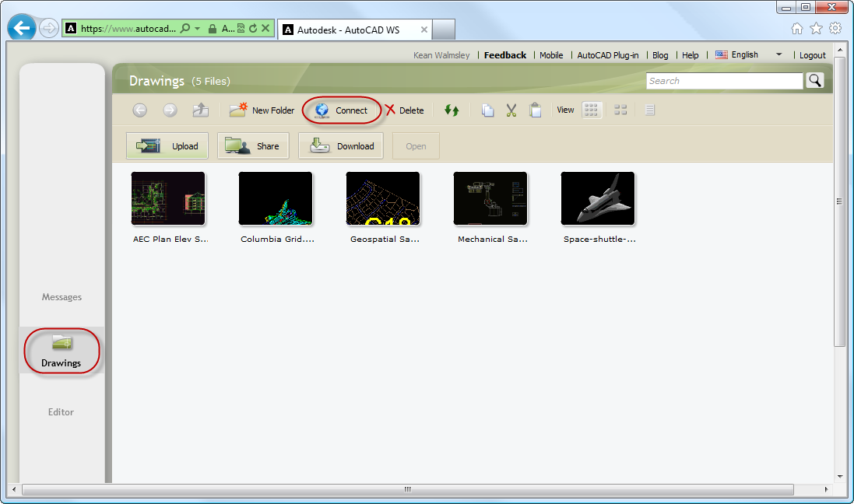Click the vertical scrollbar handle
The image size is (854, 504).
(839, 201)
